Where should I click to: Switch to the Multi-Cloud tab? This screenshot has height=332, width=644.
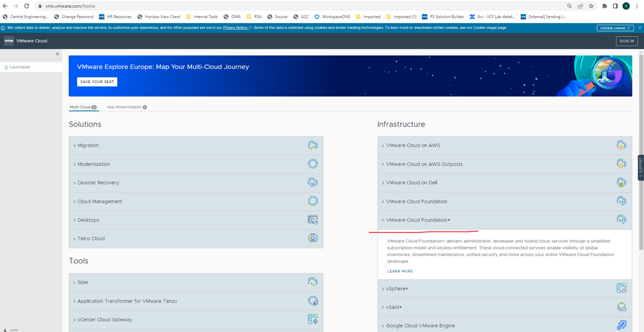click(x=83, y=107)
